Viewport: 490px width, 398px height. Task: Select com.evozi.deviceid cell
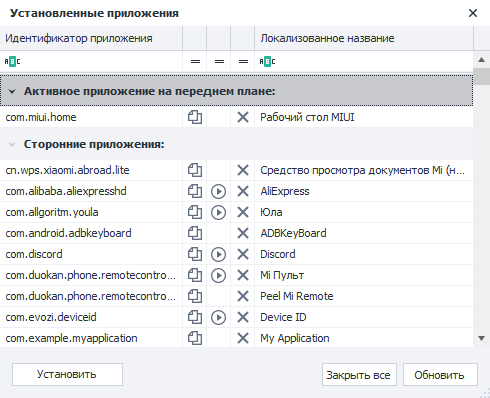tap(91, 317)
